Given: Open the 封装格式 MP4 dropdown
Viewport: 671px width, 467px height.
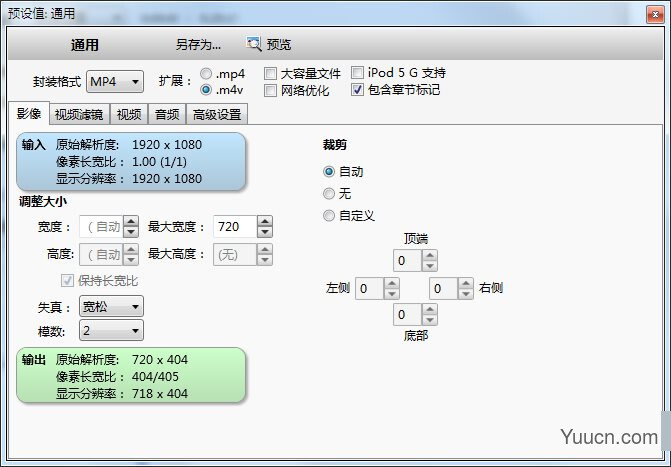Looking at the screenshot, I should tap(115, 81).
